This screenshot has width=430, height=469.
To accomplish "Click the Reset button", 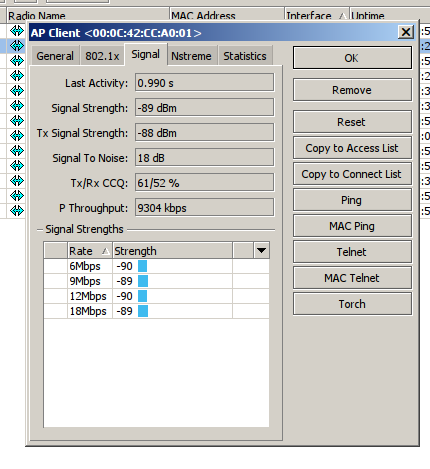I will [x=352, y=122].
